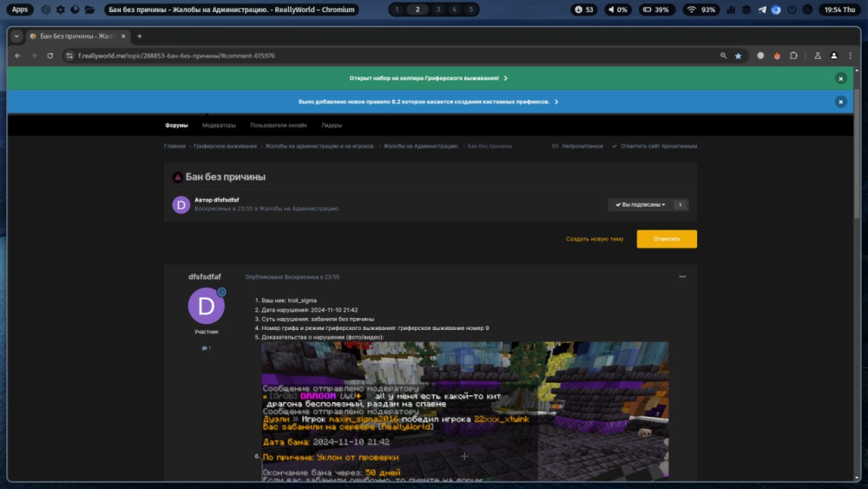Open 'Жалобы на администрацию и на игроков' breadcrumb
868x489 pixels.
[319, 146]
